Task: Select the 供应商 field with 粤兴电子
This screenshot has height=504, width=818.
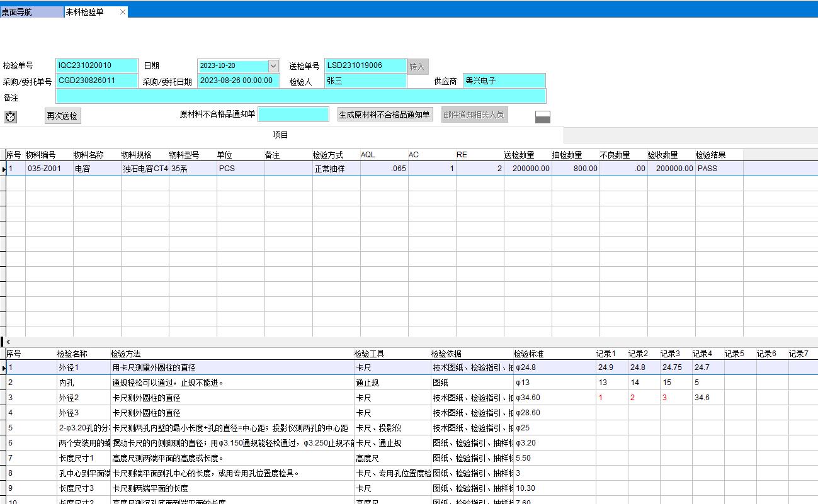Action: [x=504, y=81]
